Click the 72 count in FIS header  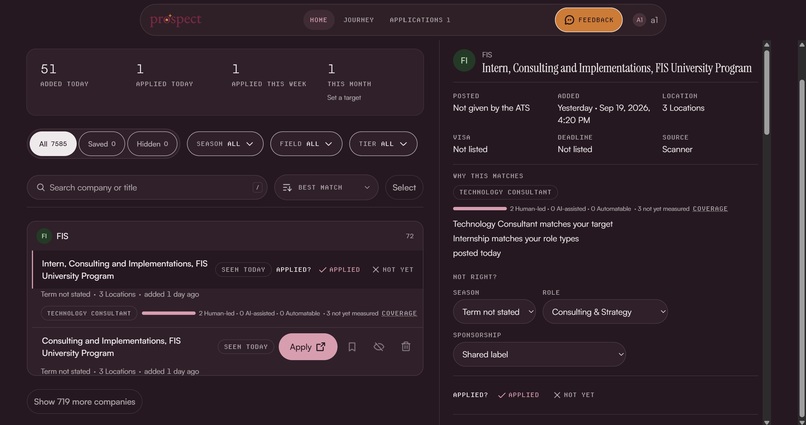coord(410,236)
